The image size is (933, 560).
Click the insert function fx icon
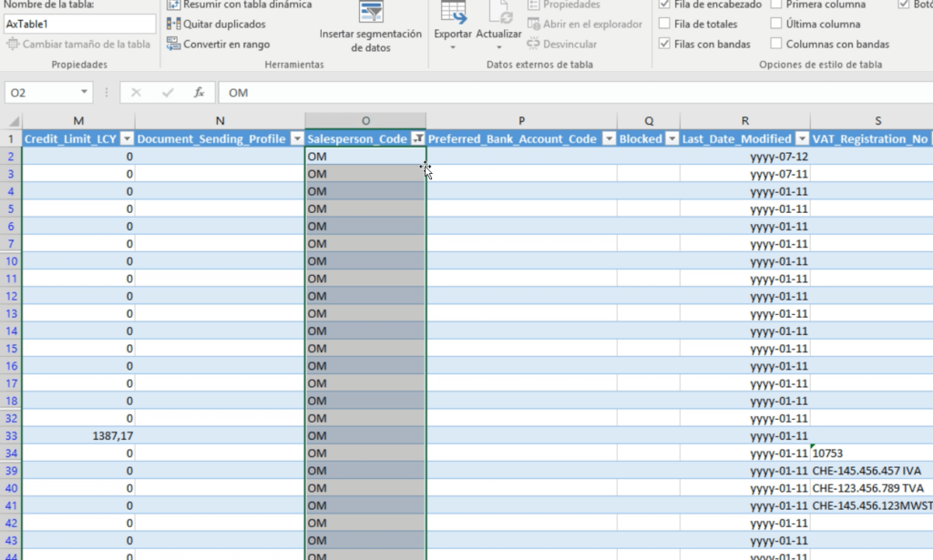[x=199, y=93]
